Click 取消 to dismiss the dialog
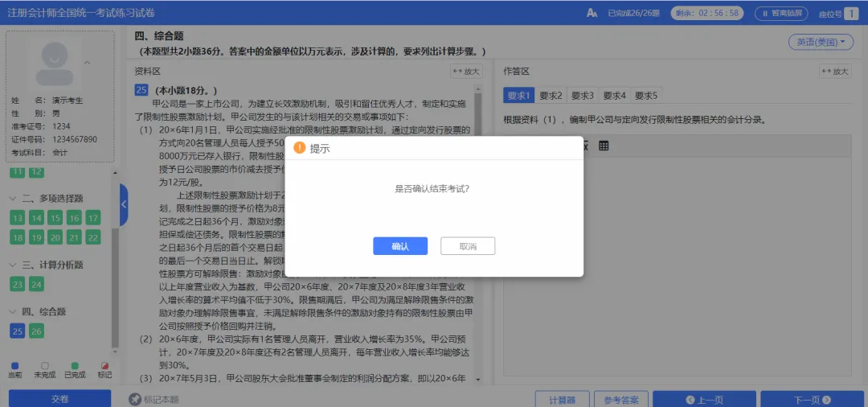868x407 pixels. coord(467,246)
